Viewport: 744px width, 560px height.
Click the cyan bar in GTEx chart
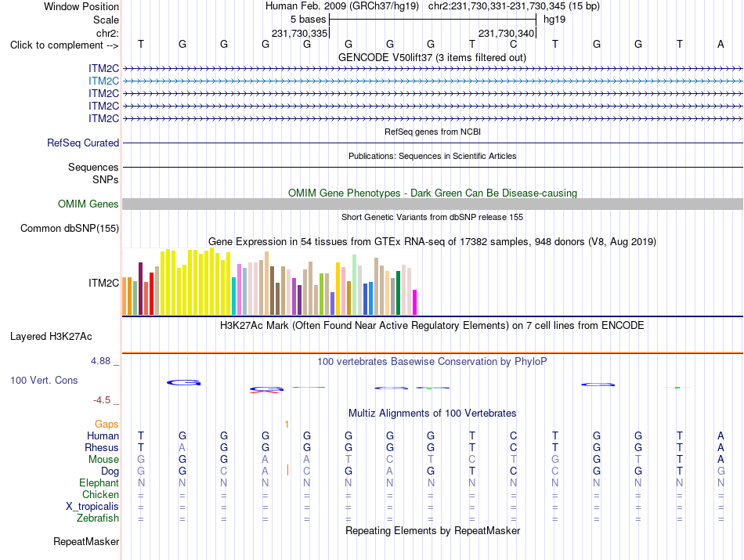[x=234, y=296]
